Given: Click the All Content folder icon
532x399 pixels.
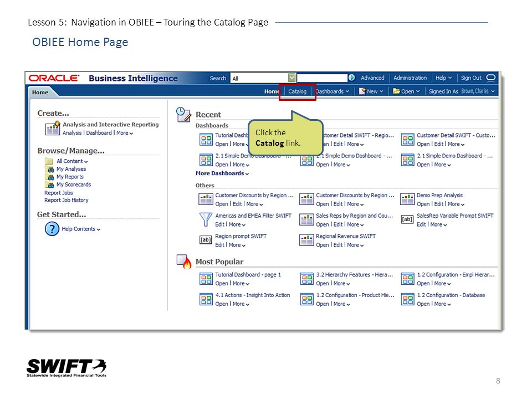Looking at the screenshot, I should (x=49, y=161).
